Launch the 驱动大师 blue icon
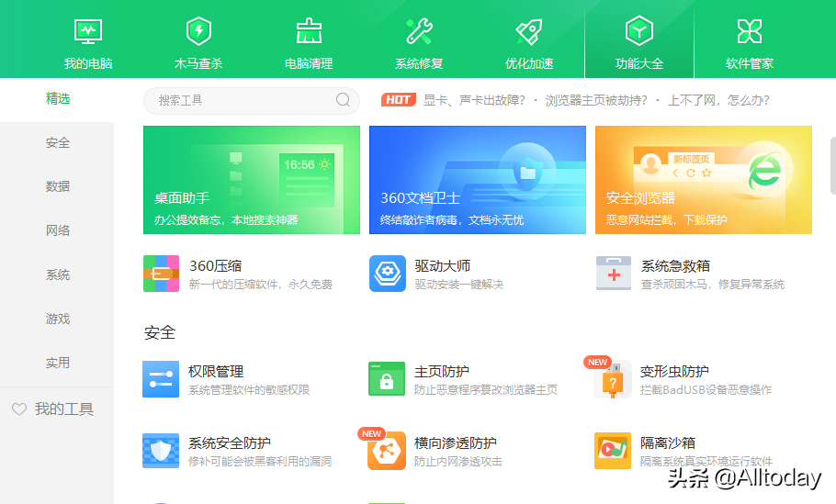836x504 pixels. 388,274
